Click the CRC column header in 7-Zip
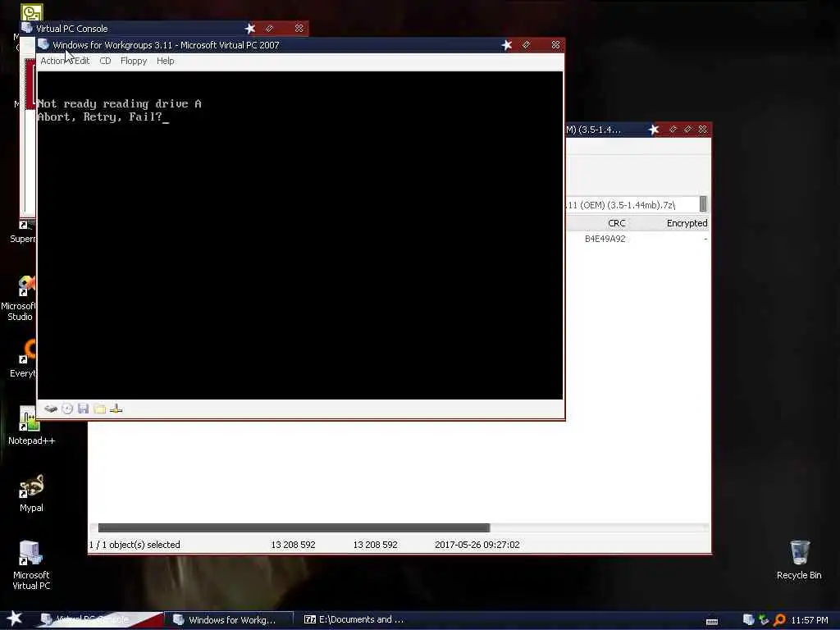The image size is (840, 630). (x=617, y=223)
